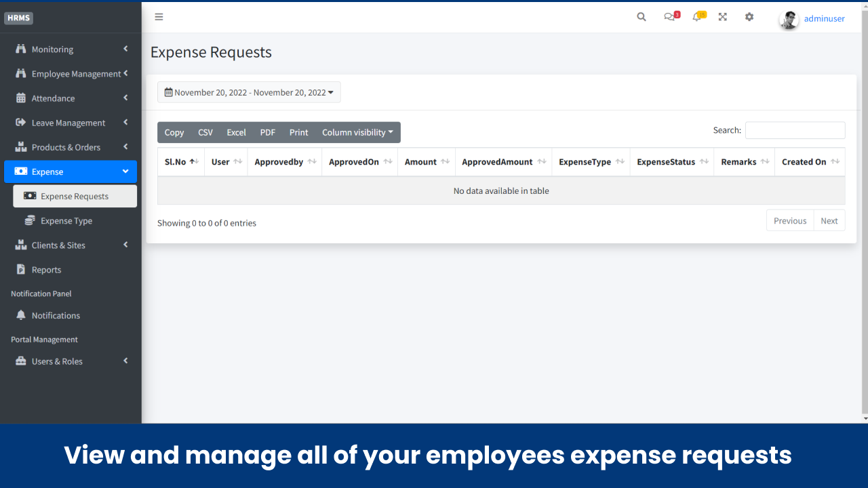Image resolution: width=868 pixels, height=488 pixels.
Task: Click inside the table Search field
Action: 795,130
